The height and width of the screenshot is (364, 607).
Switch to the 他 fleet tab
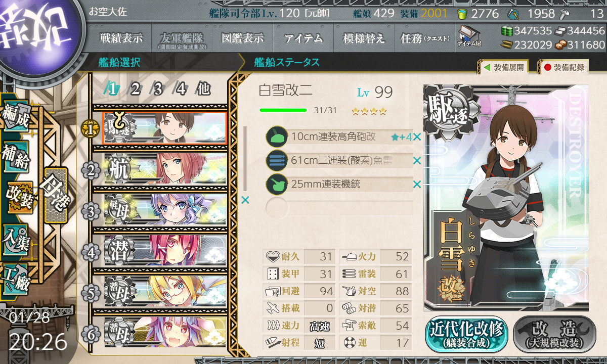pos(203,89)
